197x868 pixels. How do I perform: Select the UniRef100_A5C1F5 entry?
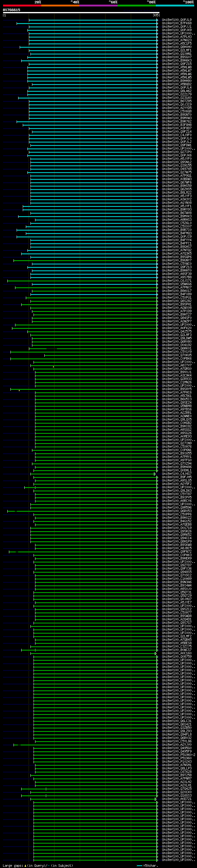click(177, 43)
